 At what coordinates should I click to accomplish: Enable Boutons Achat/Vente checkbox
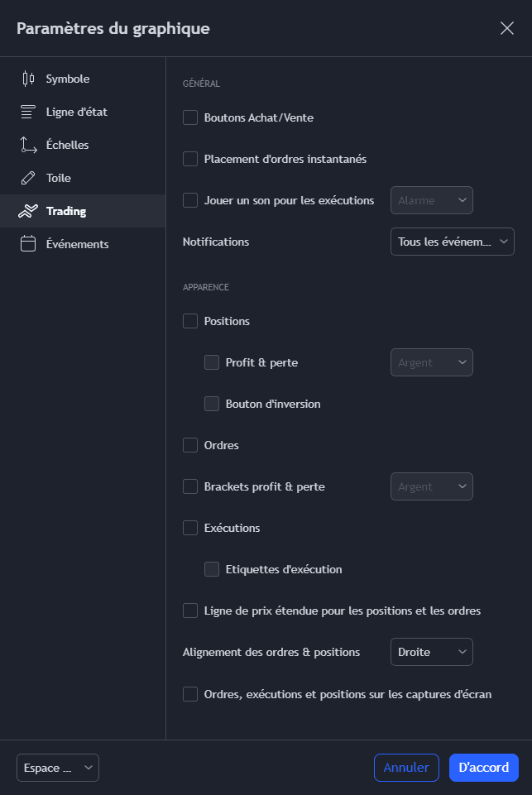[x=190, y=117]
